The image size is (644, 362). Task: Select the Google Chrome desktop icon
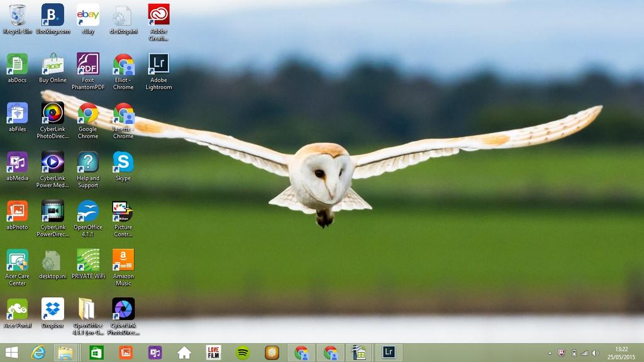pos(88,113)
